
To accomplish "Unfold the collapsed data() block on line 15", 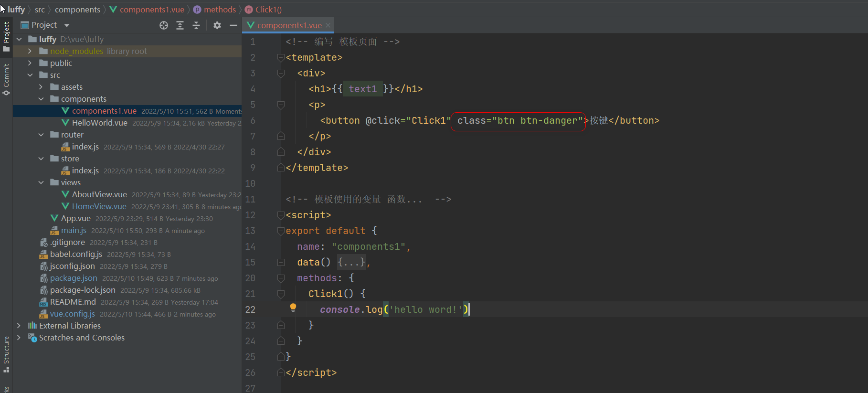I will [281, 263].
